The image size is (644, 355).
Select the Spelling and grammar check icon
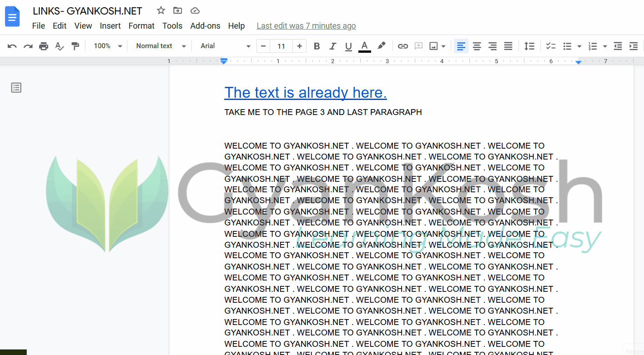pos(60,46)
